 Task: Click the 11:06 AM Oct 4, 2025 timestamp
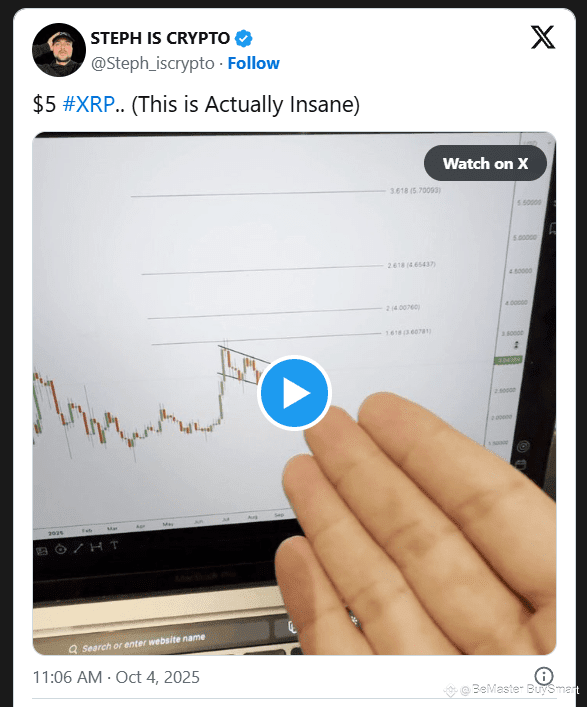point(116,677)
